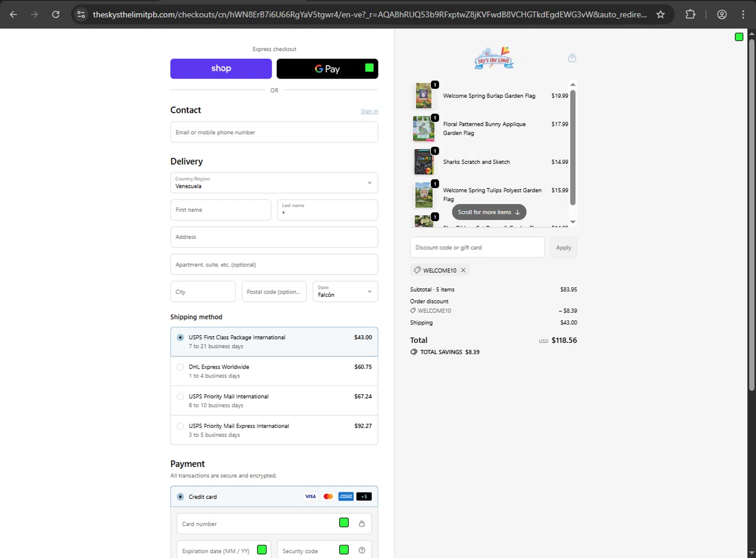Click Scroll for more items button
Viewport: 756px width, 558px height.
[489, 212]
